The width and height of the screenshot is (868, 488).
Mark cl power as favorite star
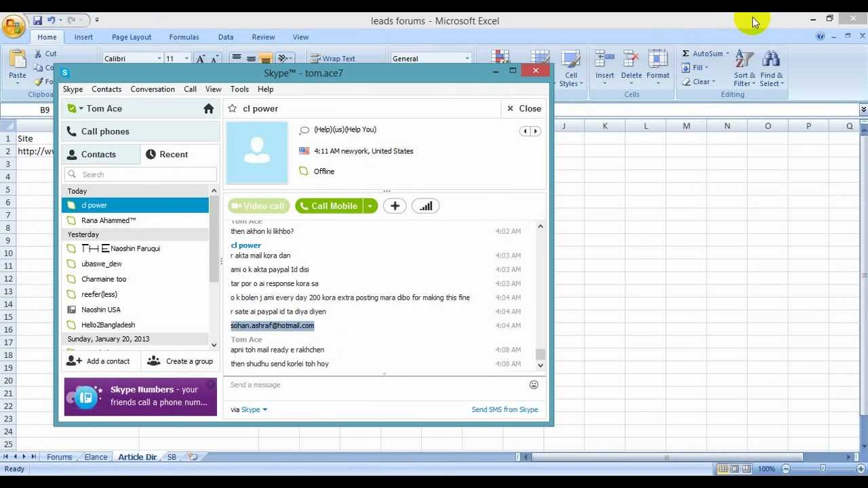coord(233,108)
